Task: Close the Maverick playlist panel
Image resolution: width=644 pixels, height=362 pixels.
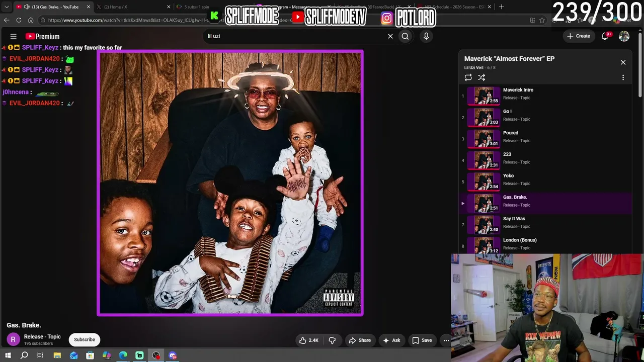Action: [623, 62]
